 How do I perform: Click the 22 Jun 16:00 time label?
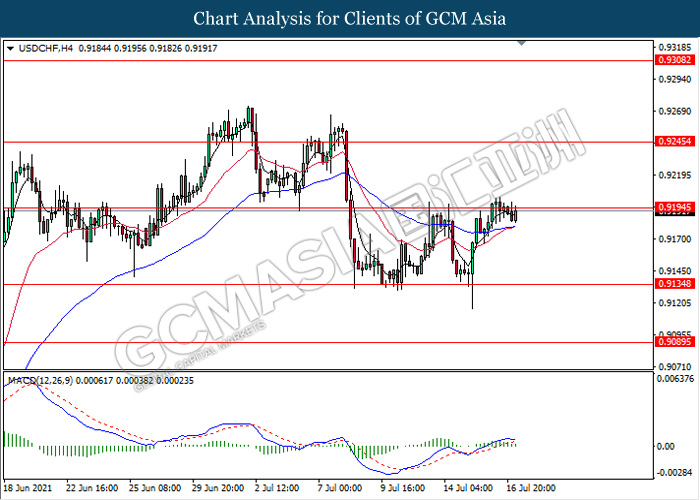pos(92,488)
